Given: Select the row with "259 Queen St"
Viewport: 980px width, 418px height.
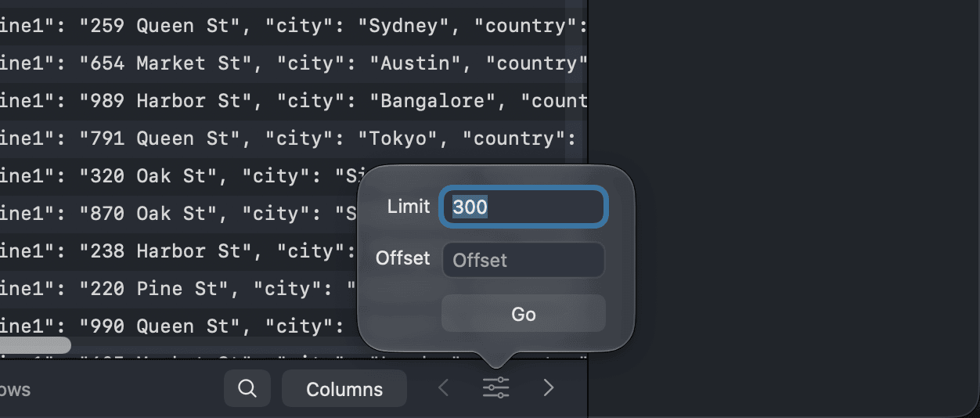Looking at the screenshot, I should pyautogui.click(x=294, y=26).
